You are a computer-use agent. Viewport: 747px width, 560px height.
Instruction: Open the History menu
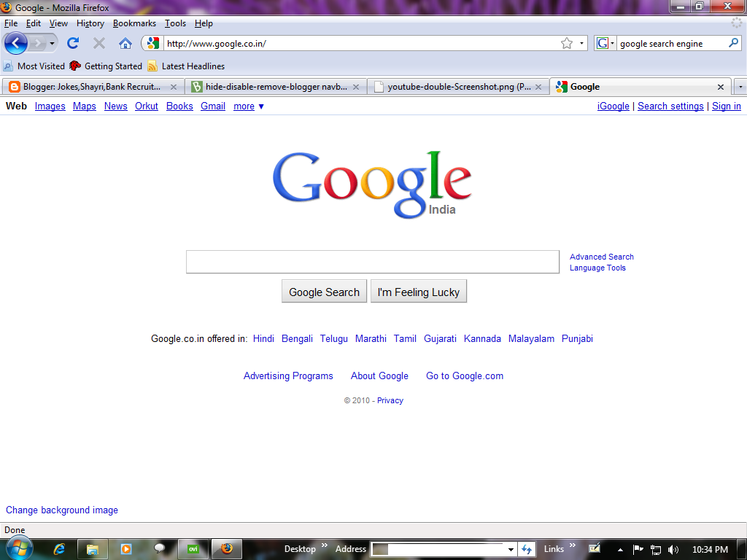click(90, 23)
